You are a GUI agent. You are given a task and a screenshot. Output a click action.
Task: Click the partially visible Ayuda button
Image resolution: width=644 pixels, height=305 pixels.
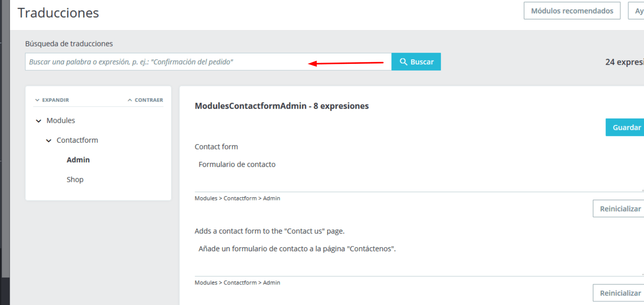[x=636, y=11]
